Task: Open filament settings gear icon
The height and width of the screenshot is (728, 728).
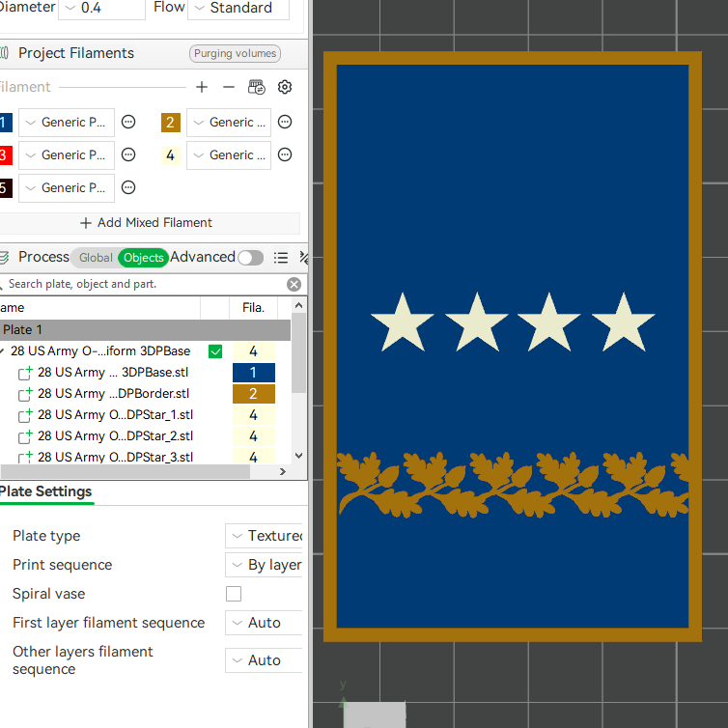Action: click(x=285, y=87)
